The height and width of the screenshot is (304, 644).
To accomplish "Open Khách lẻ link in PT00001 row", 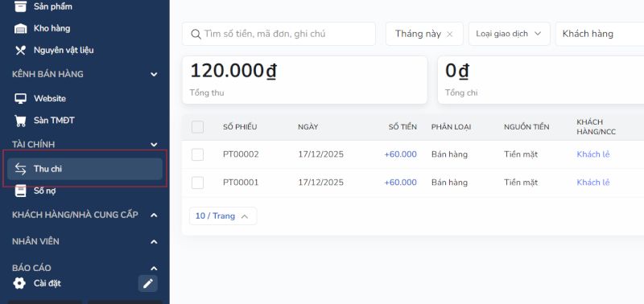I will tap(593, 183).
